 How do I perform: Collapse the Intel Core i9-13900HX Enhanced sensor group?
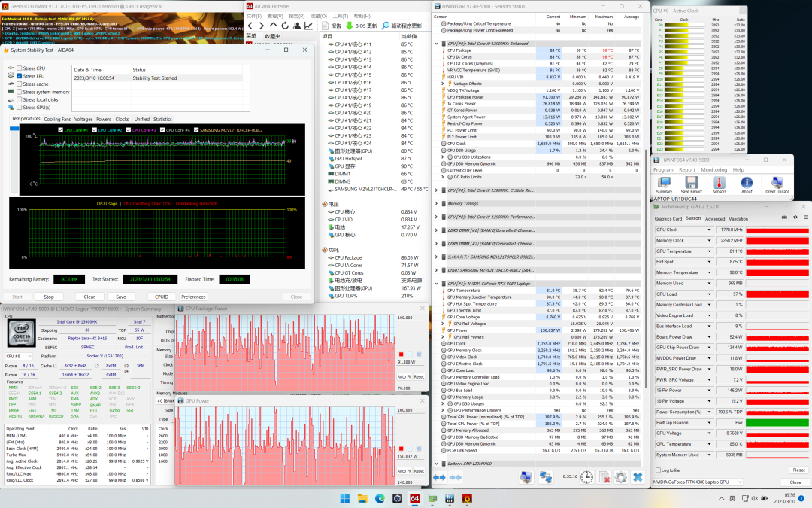pos(437,44)
